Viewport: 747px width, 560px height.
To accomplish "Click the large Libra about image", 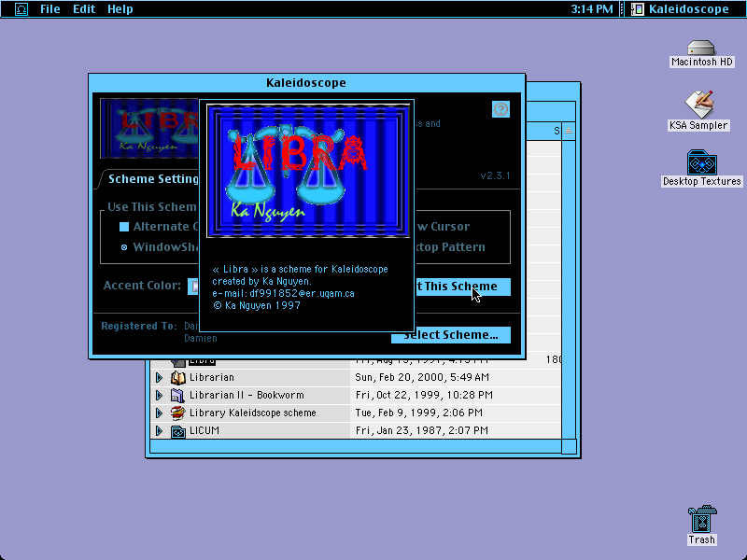I will [308, 171].
